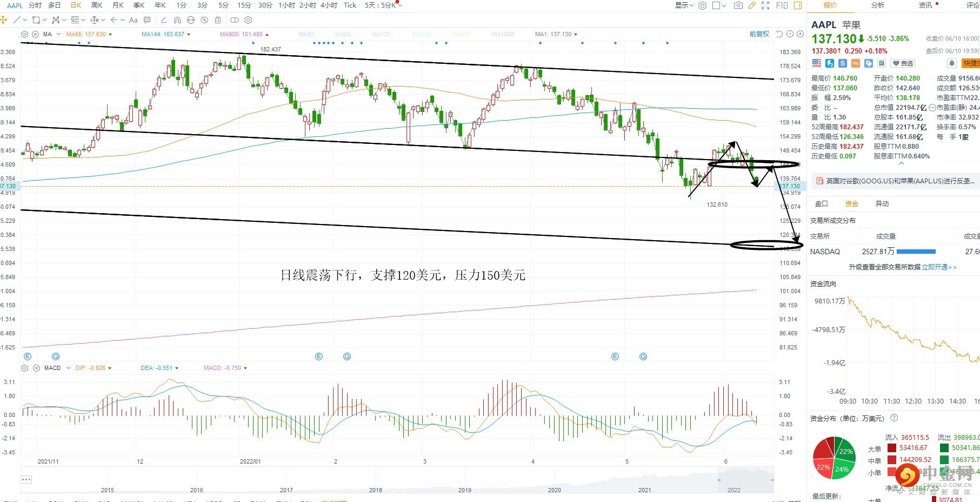980x502 pixels.
Task: Expand rectangle tool options arrow
Action: click(x=44, y=20)
